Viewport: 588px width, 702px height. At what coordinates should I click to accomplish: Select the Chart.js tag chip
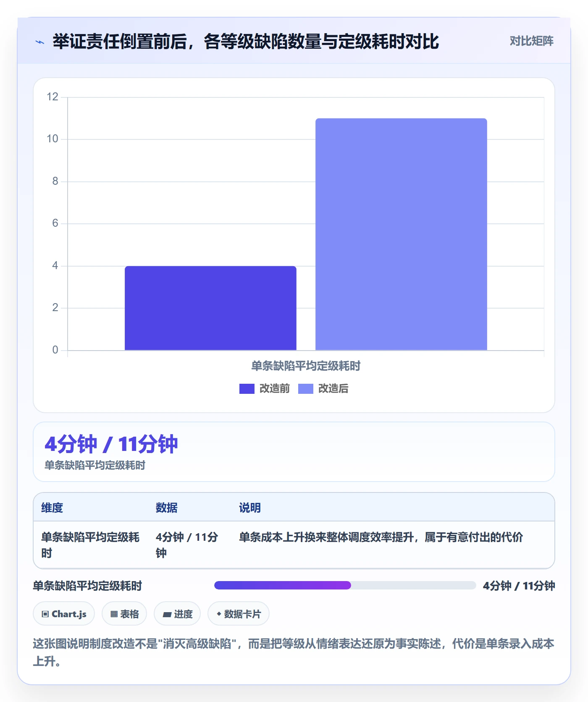tap(64, 614)
